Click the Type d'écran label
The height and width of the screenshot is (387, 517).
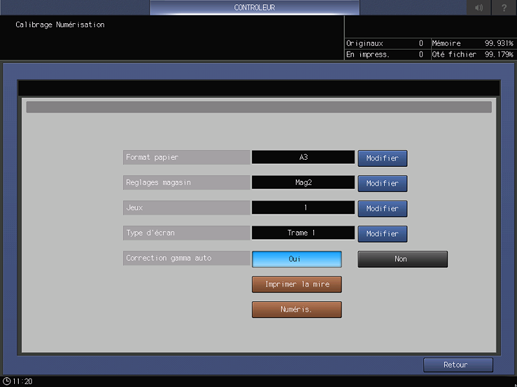tap(186, 233)
